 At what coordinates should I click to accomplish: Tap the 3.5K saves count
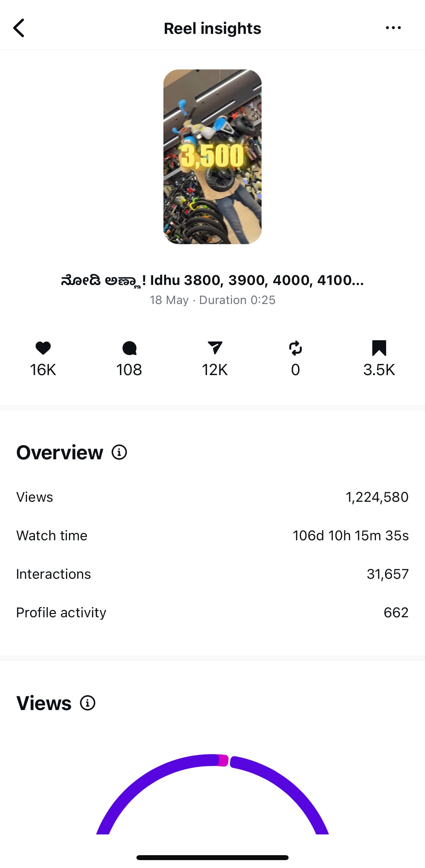pos(379,370)
